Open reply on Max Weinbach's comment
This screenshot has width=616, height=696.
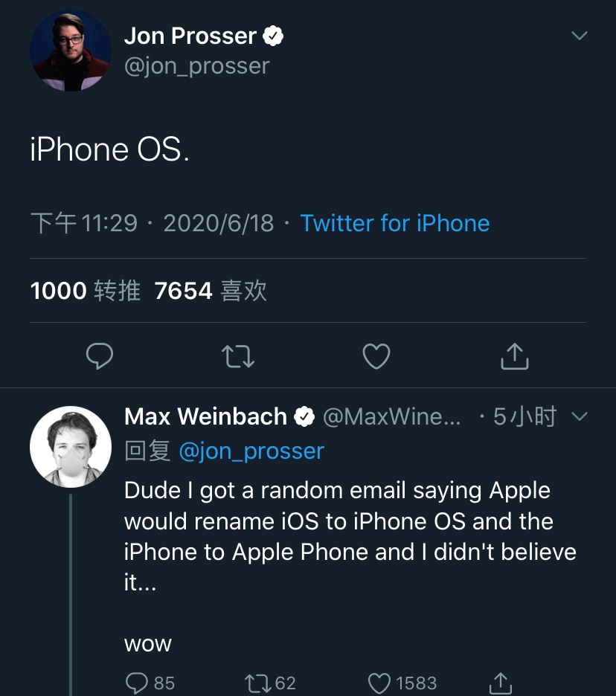[x=137, y=683]
